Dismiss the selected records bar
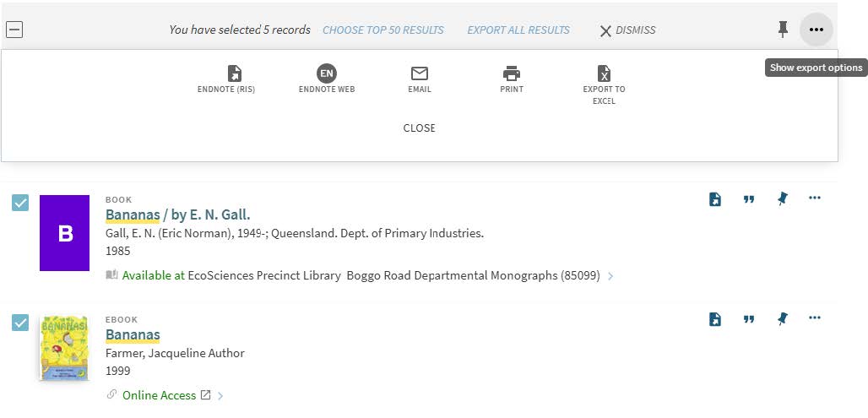The image size is (868, 418). coord(627,30)
